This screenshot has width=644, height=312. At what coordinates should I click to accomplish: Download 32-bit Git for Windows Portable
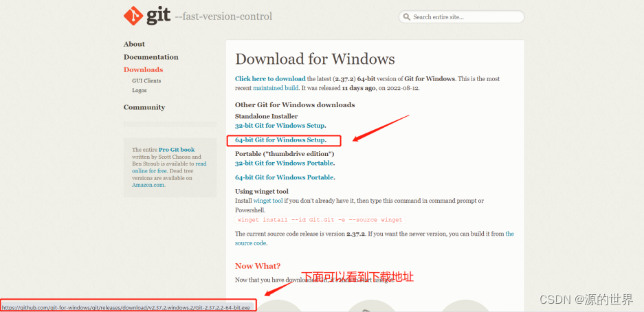[284, 163]
